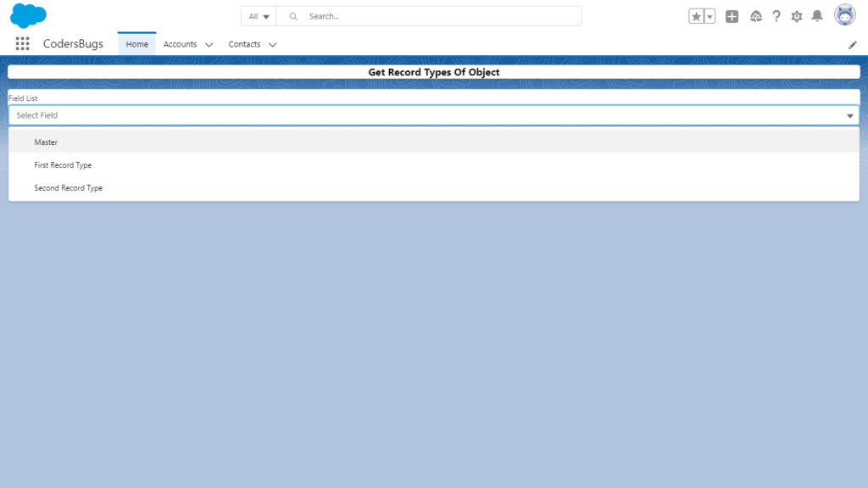Viewport: 868px width, 488px height.
Task: Click the search magnifier icon
Action: pos(293,17)
